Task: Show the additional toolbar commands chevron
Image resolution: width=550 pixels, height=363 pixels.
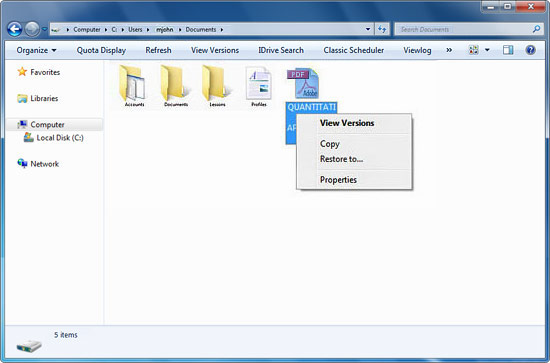Action: (449, 50)
